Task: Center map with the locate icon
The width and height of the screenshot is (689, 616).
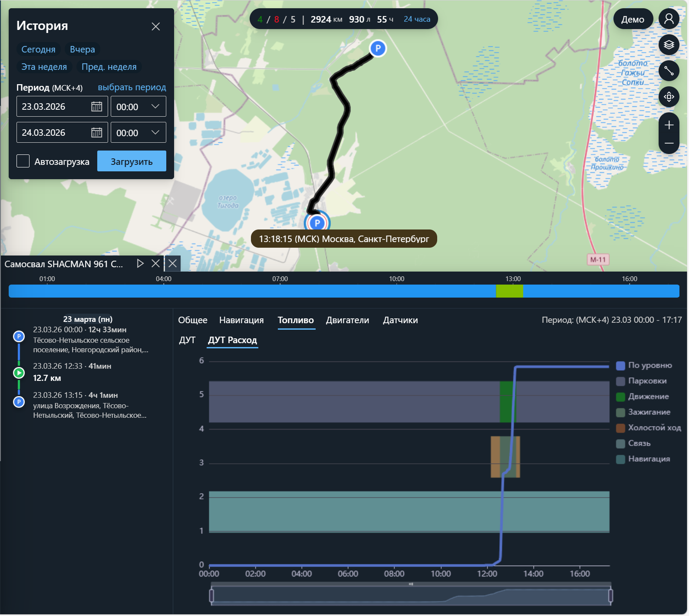Action: pyautogui.click(x=669, y=97)
